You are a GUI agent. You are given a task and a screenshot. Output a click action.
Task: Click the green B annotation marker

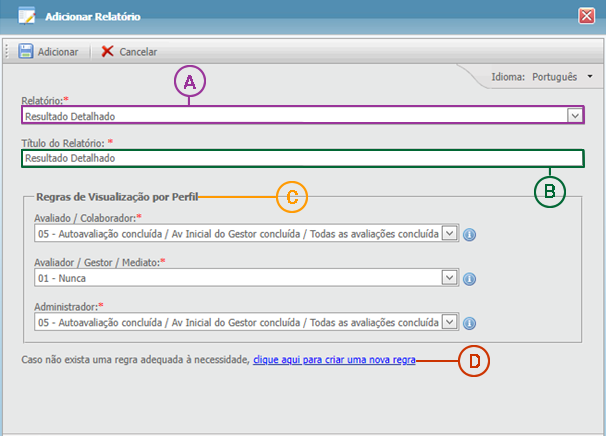[x=550, y=190]
